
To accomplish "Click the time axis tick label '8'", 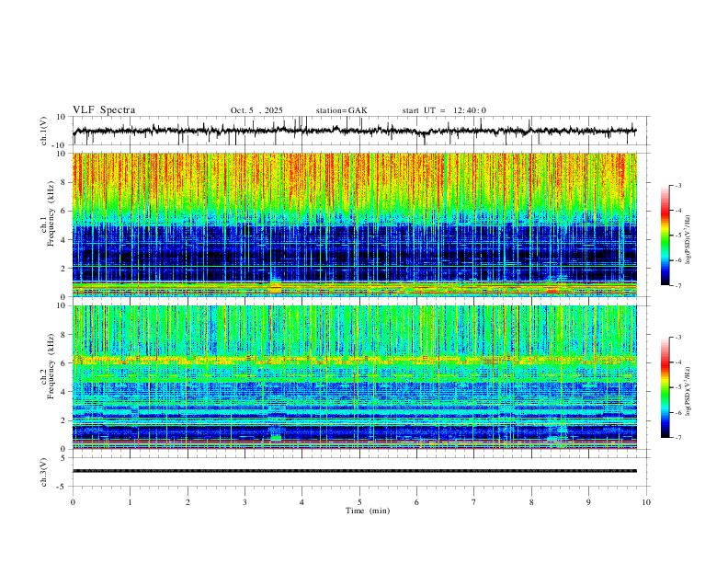I will point(531,502).
